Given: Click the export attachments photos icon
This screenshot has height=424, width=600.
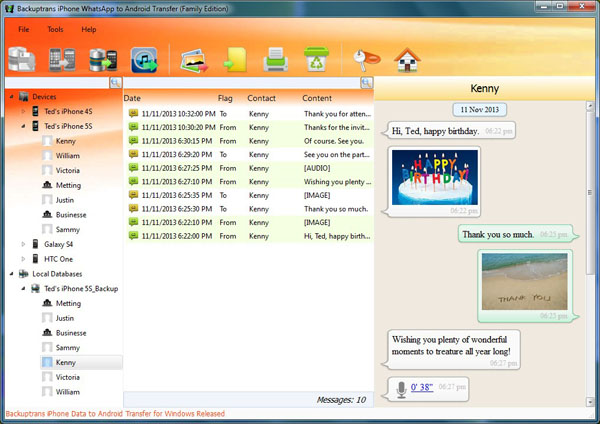Looking at the screenshot, I should [x=194, y=60].
